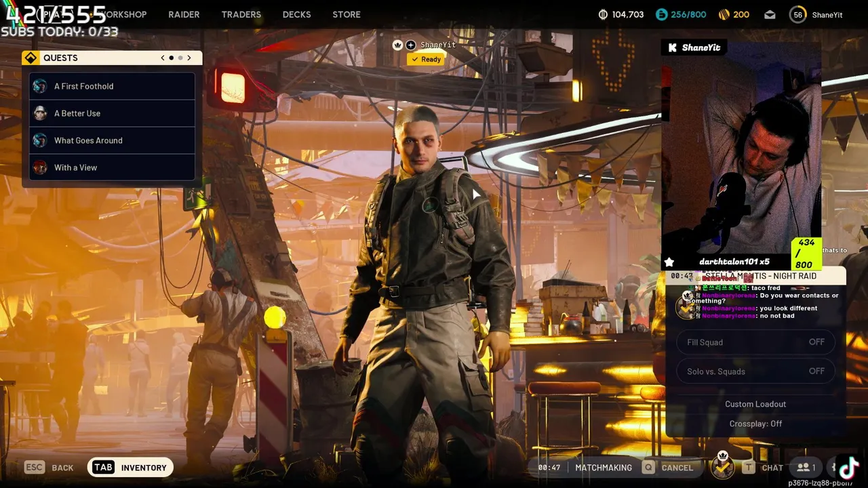Go Back
This screenshot has height=488, width=868.
click(x=62, y=468)
